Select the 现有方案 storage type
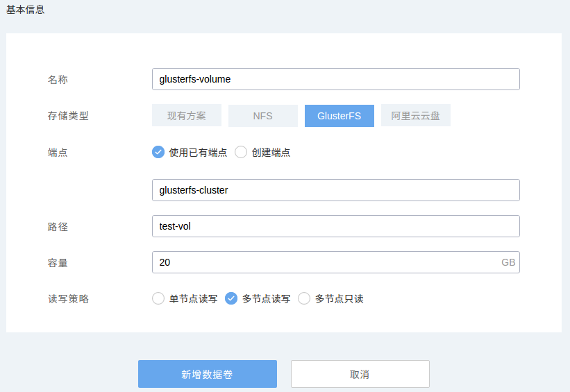Image resolution: width=570 pixels, height=392 pixels. coord(187,116)
